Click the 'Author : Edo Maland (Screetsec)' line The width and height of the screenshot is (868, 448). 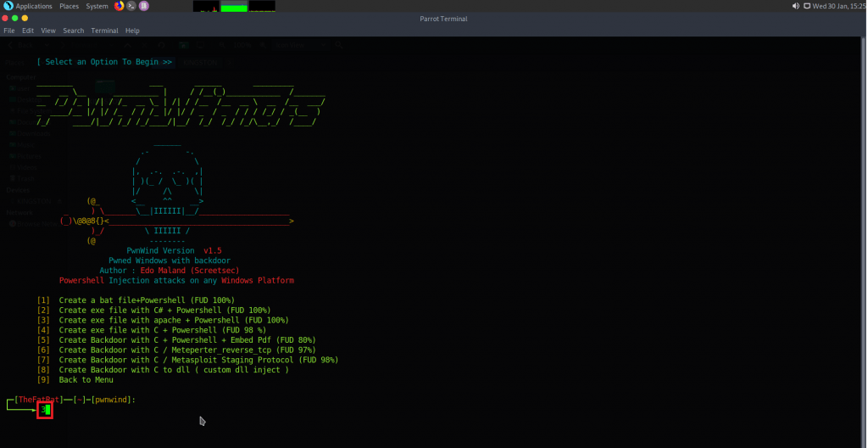pos(170,271)
